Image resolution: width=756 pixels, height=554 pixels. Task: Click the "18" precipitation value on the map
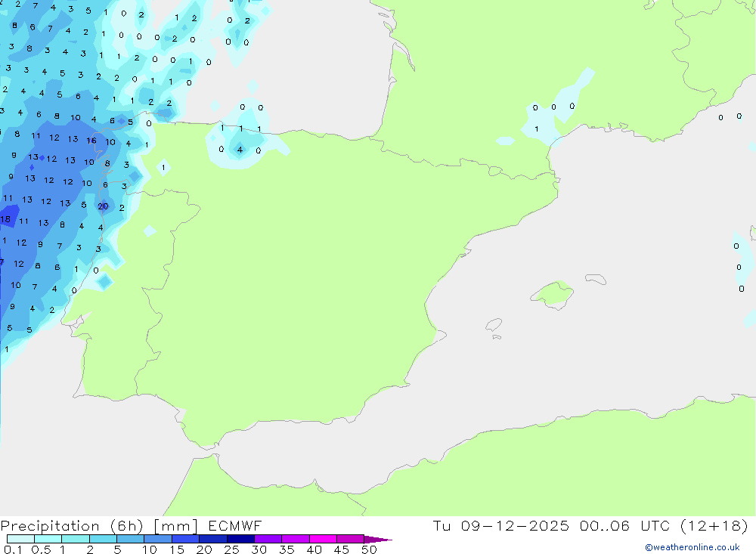[5, 219]
